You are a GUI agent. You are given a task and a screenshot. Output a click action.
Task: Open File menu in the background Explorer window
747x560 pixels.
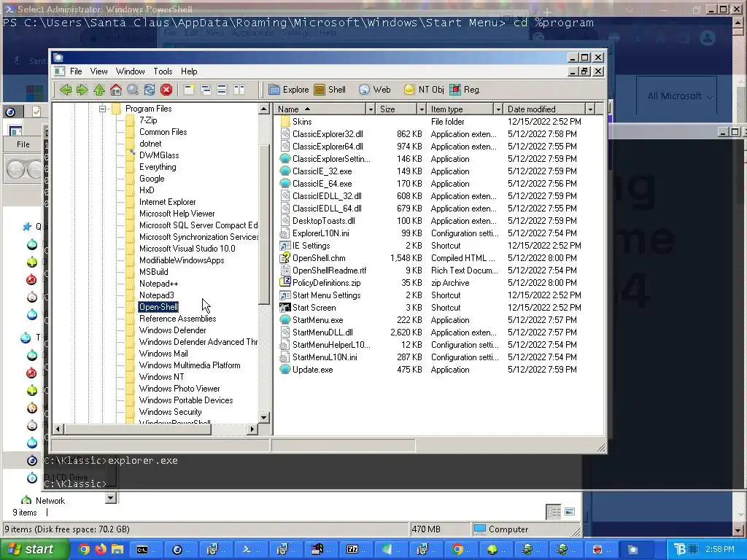click(23, 144)
